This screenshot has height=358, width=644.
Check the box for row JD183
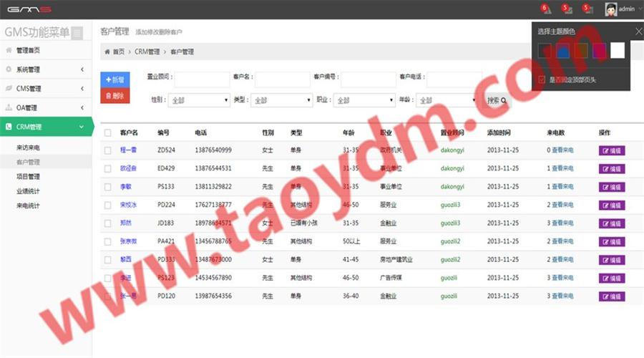coord(107,223)
